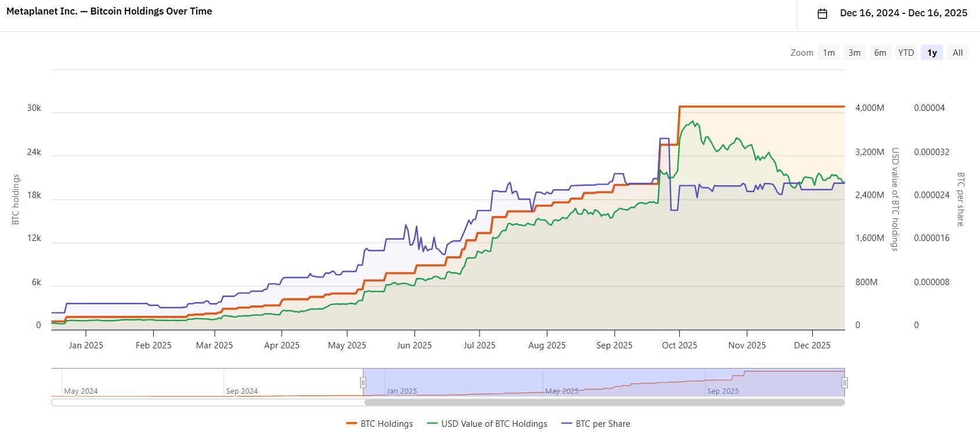Click the Dec 16, 2024 - Dec 16, 2025 date range
Screen dimensions: 980x432
coord(903,13)
